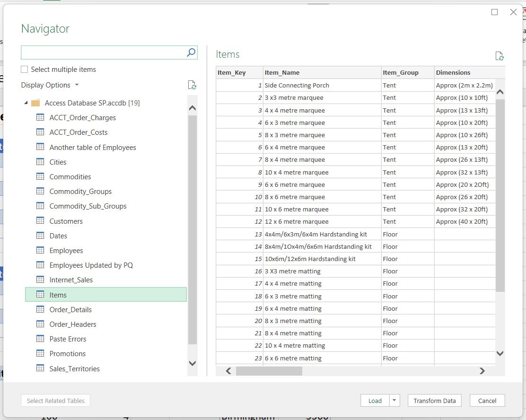This screenshot has height=420, width=526.
Task: Click Select Related Tables button
Action: [x=56, y=401]
